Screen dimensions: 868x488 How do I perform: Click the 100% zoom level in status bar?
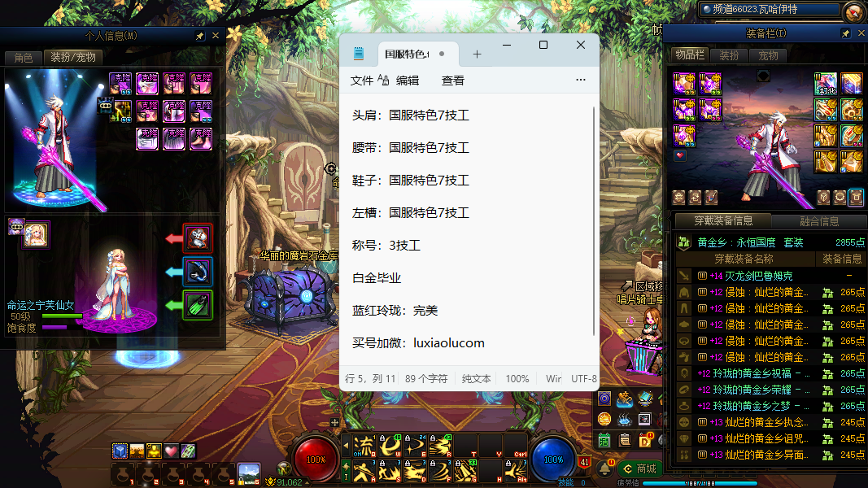pos(517,378)
